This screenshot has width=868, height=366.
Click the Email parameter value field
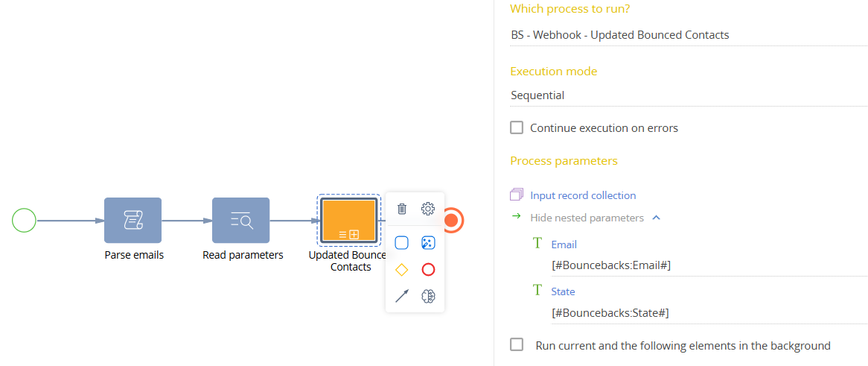tap(707, 265)
